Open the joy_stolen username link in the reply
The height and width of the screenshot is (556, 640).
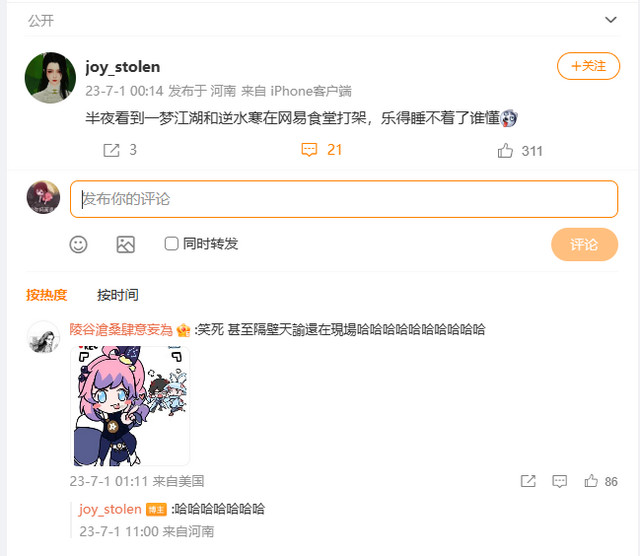(110, 509)
